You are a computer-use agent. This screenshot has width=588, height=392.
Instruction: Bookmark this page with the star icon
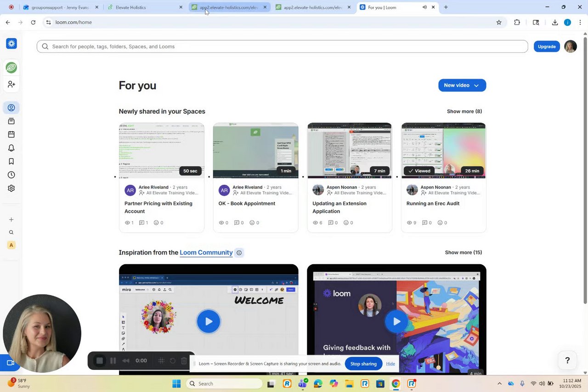[x=499, y=22]
